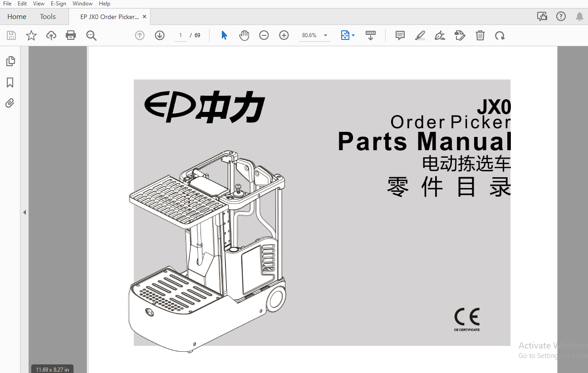Open the View menu
The height and width of the screenshot is (373, 588).
(x=39, y=4)
